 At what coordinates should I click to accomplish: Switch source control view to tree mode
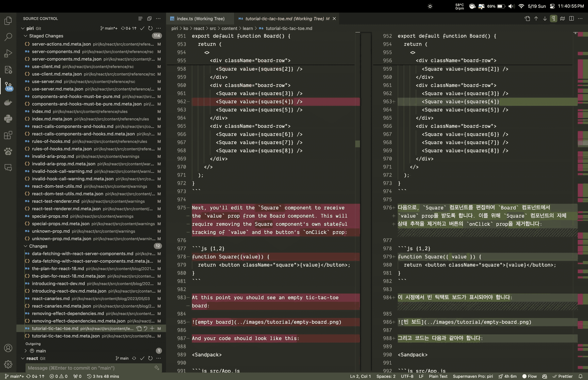140,19
